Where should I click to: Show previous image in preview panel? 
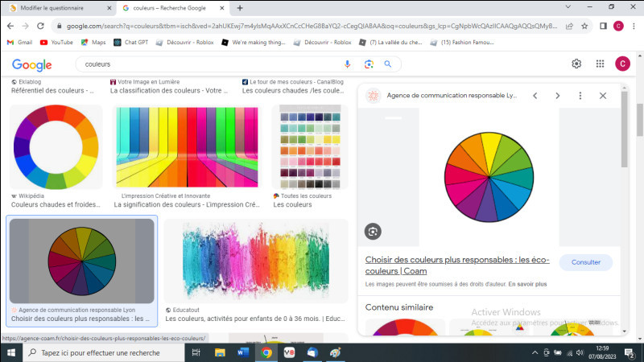535,96
